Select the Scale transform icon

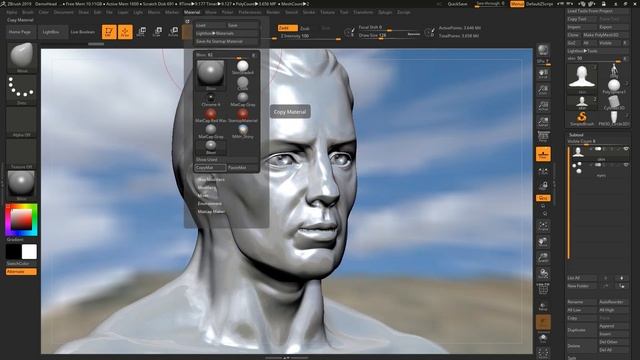157,31
